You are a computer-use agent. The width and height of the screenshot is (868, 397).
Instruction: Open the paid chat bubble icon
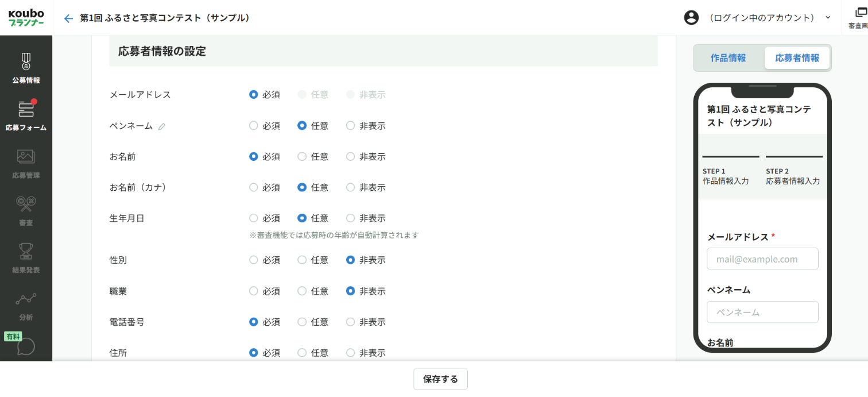[x=26, y=347]
